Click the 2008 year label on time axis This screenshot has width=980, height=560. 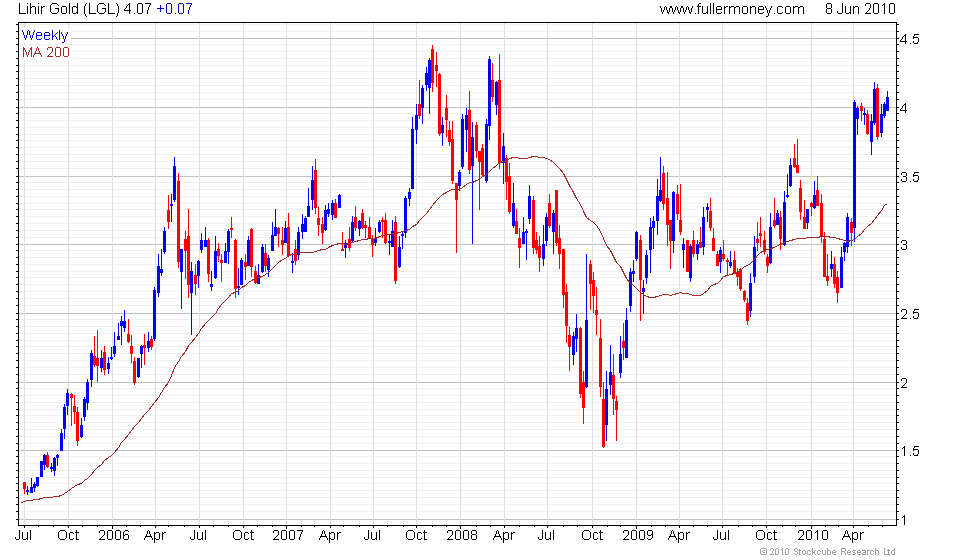tap(462, 536)
